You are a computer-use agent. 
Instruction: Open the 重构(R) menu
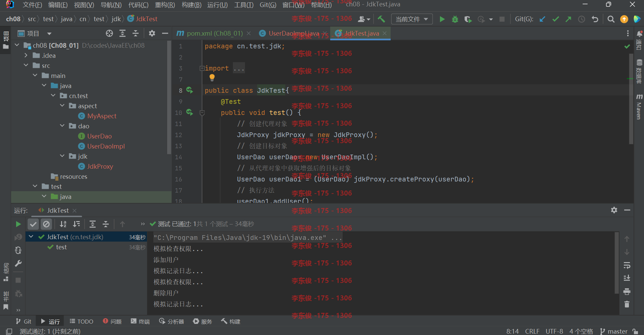coord(165,5)
